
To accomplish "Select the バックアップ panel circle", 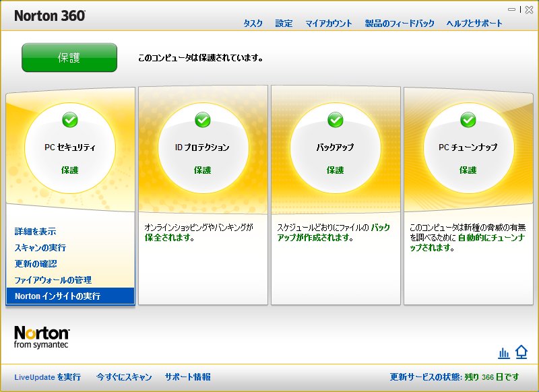I will [335, 148].
